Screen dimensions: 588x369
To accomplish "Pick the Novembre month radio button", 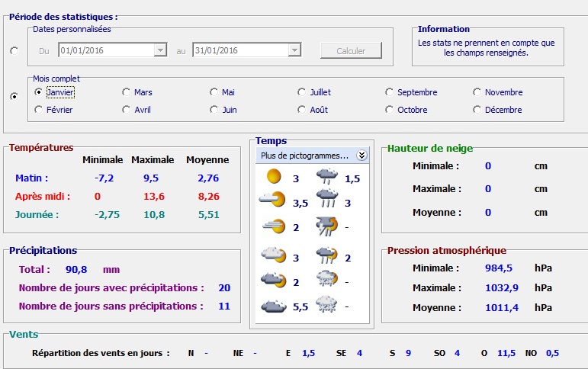I will (498, 92).
